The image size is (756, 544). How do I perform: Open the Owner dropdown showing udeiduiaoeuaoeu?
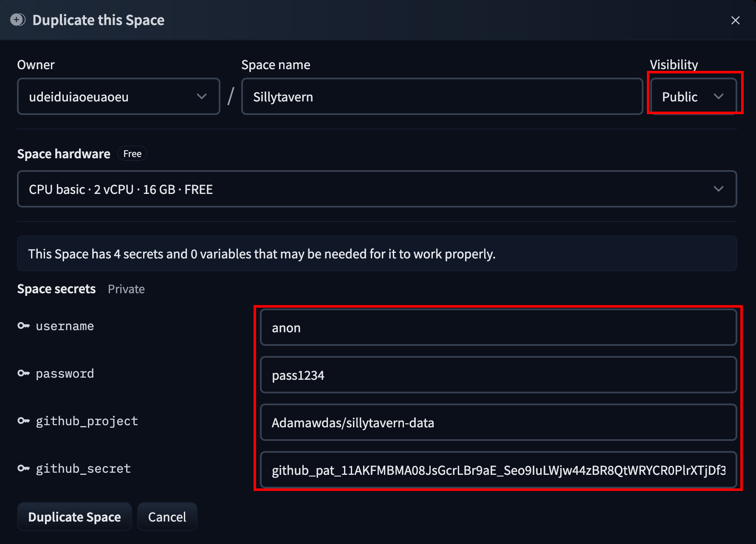tap(118, 97)
